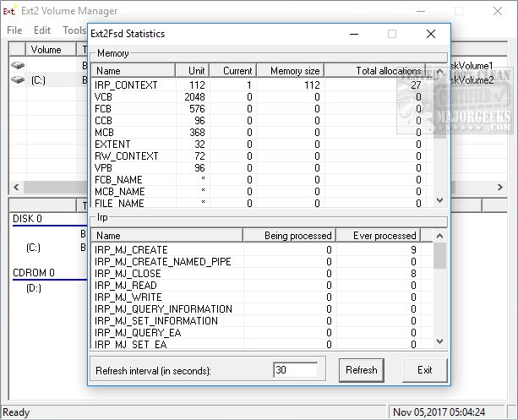518x420 pixels.
Task: Sort Memory table by Memory size column
Action: click(291, 71)
